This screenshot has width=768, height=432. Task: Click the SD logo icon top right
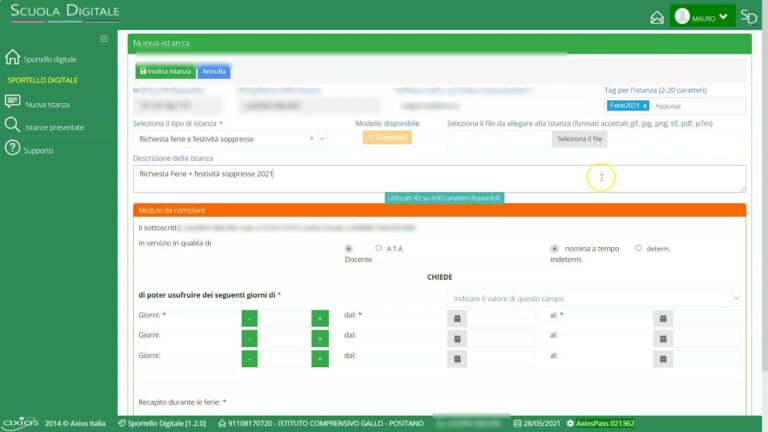point(748,17)
